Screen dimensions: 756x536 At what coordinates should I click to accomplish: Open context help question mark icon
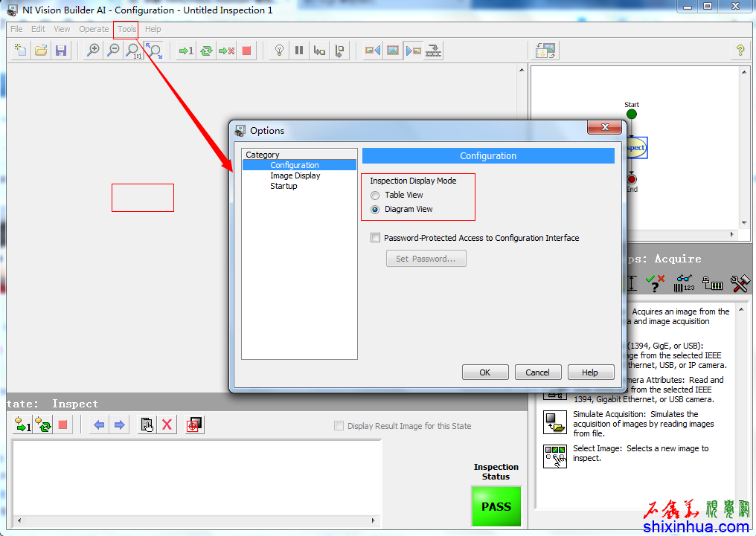pos(740,50)
